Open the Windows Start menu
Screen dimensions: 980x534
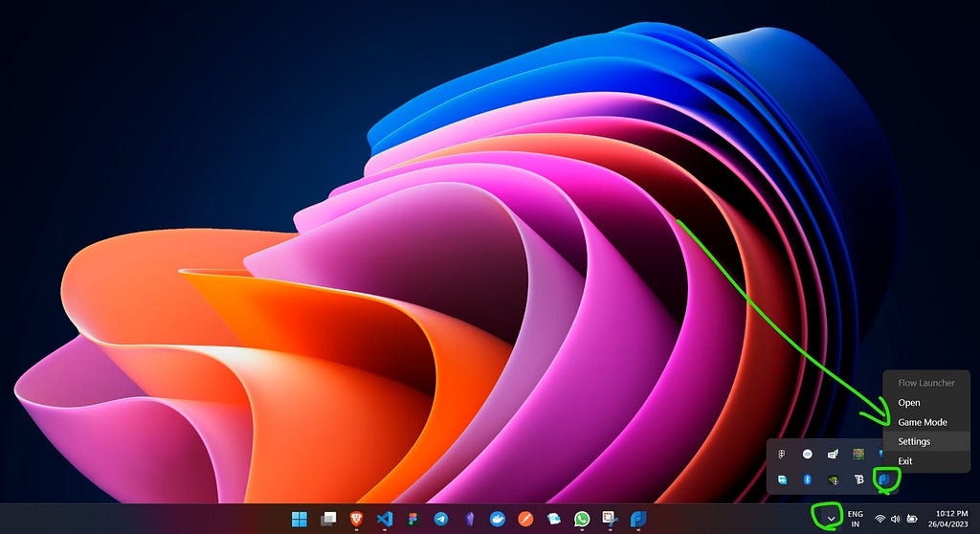300,519
